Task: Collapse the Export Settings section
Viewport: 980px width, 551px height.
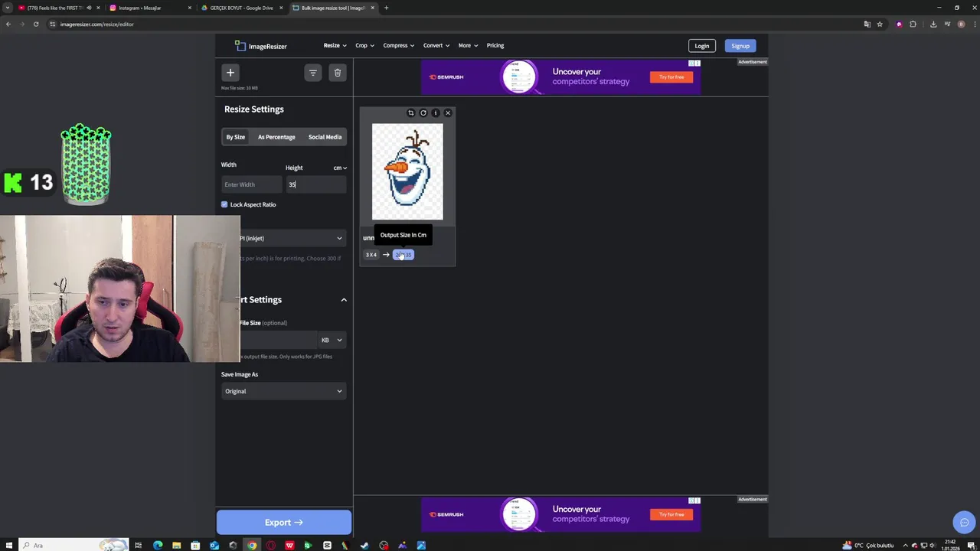Action: coord(344,300)
